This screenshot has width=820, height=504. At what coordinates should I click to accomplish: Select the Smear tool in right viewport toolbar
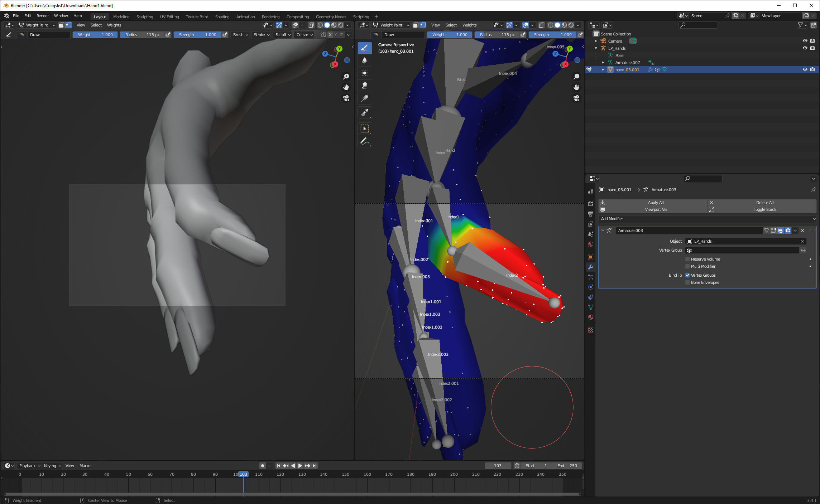(365, 86)
